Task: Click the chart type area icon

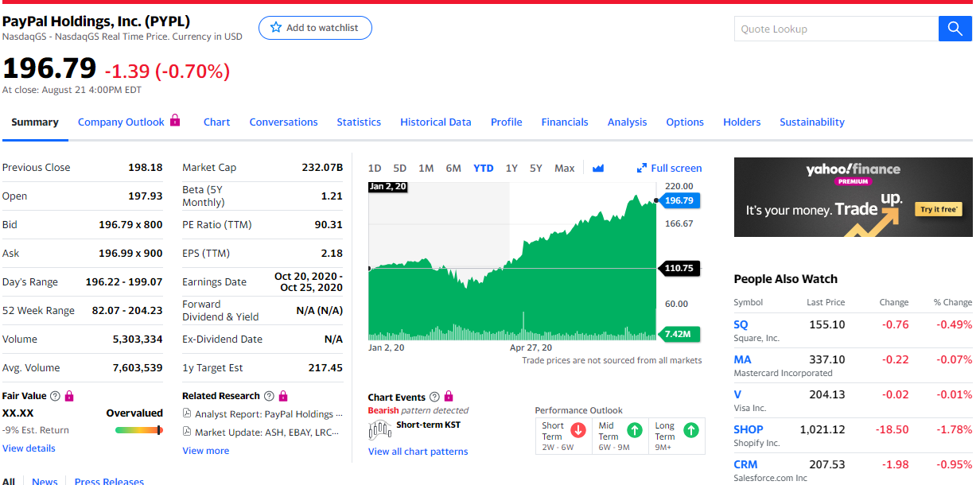Action: [x=598, y=168]
